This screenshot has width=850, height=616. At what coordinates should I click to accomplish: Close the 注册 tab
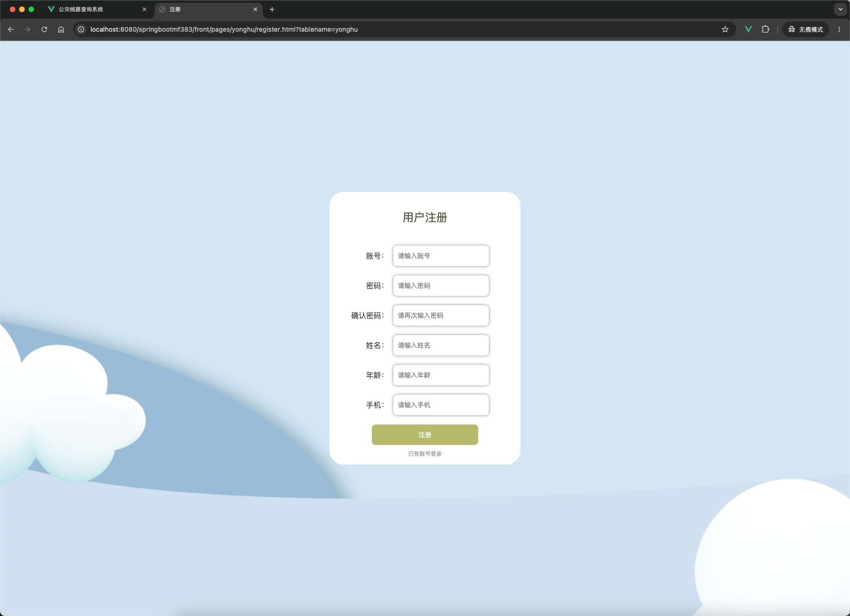point(255,9)
